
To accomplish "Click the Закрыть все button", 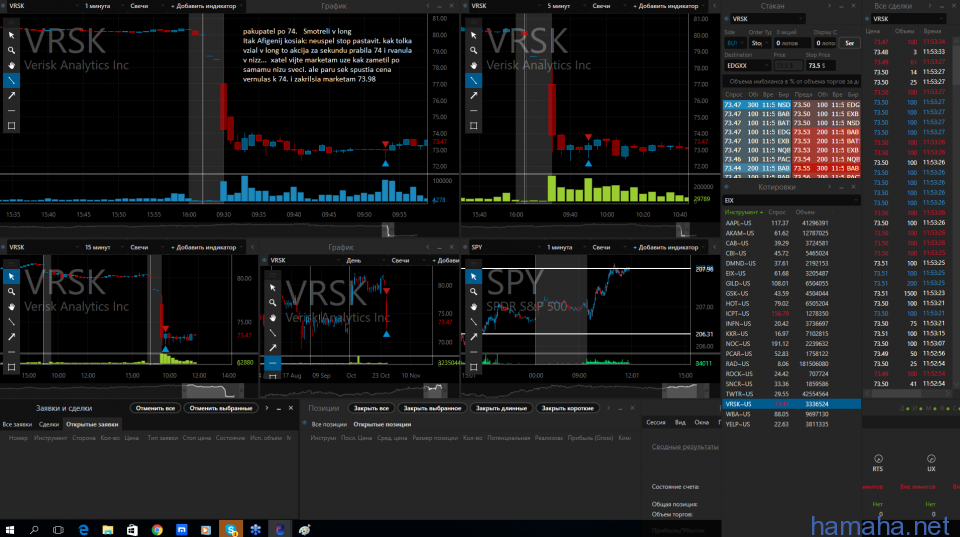I will (371, 408).
